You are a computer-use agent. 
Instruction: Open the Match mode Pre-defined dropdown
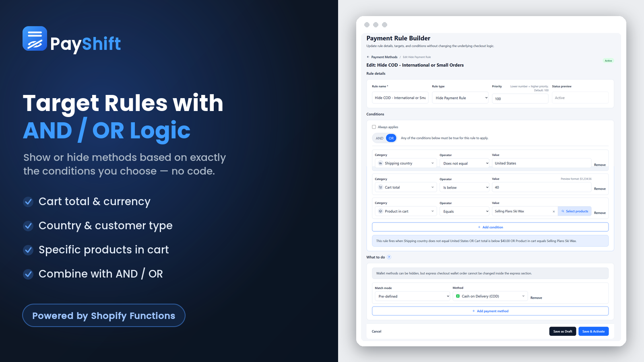point(413,296)
